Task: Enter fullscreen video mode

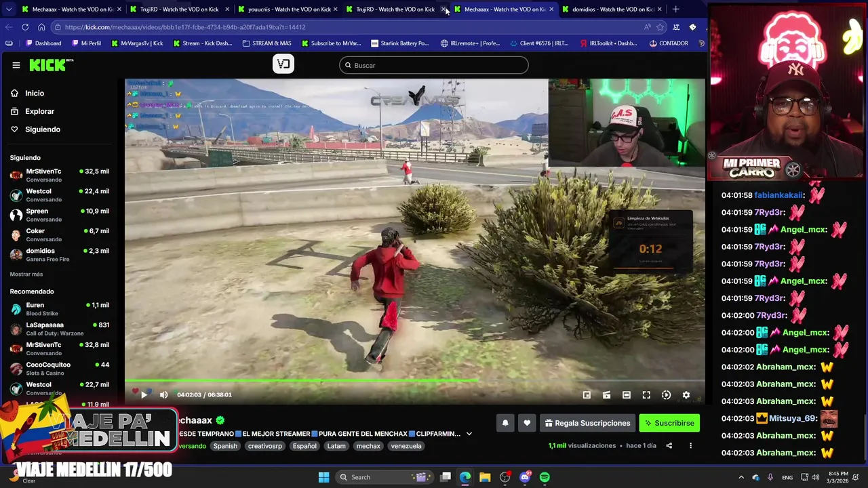Action: 646,395
